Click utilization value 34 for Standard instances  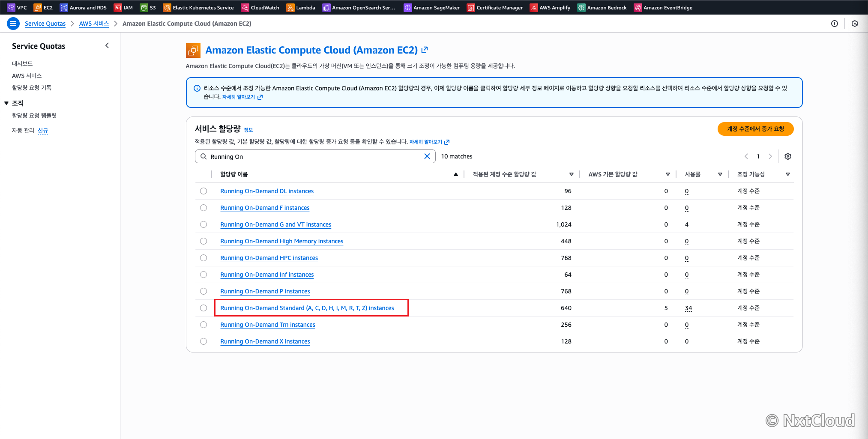[688, 308]
